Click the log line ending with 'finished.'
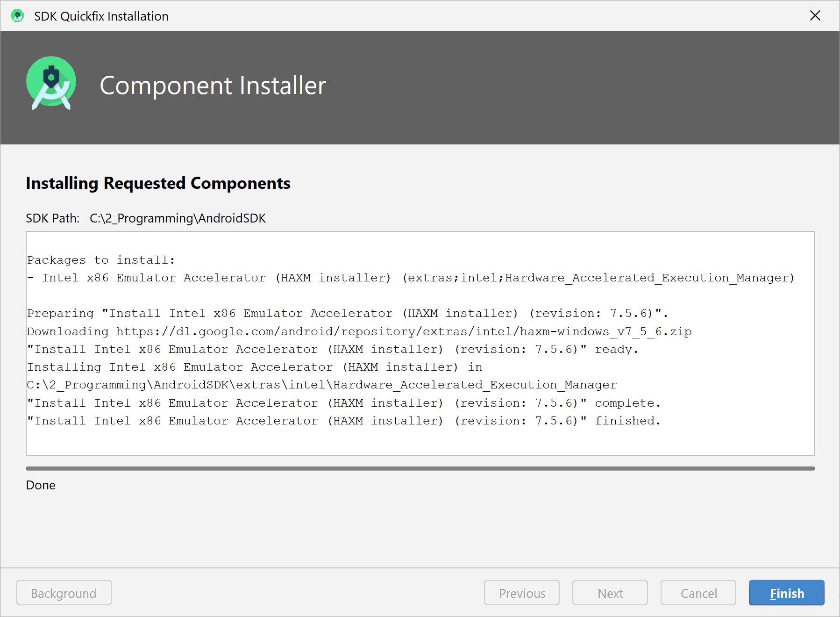The width and height of the screenshot is (840, 617). (344, 421)
